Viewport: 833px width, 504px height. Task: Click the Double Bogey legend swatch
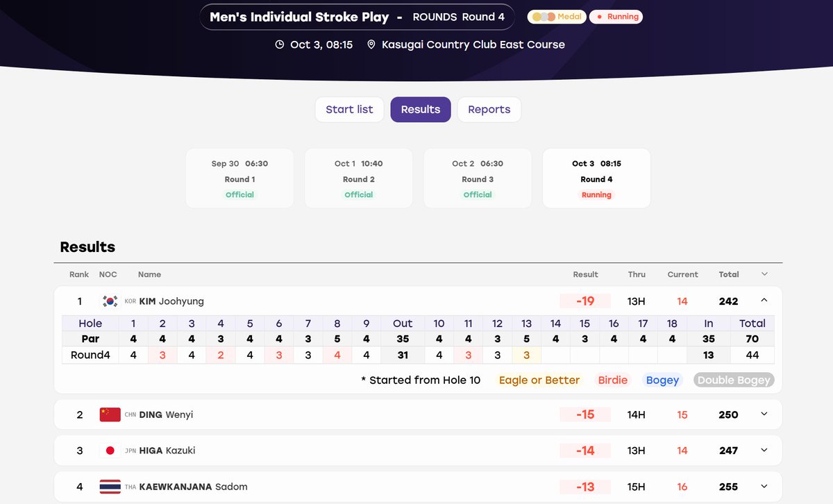click(734, 380)
